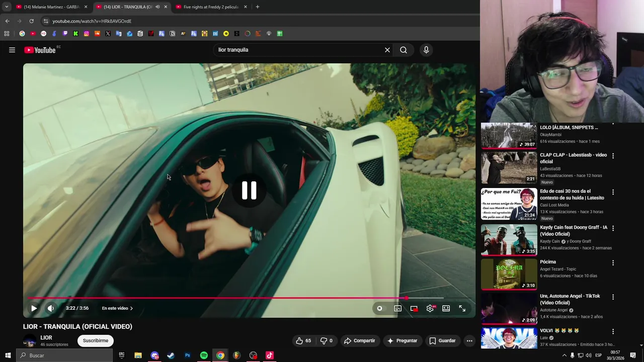This screenshot has height=362, width=644.
Task: Open Kaydy Cain feat Doony Graff title
Action: (574, 230)
